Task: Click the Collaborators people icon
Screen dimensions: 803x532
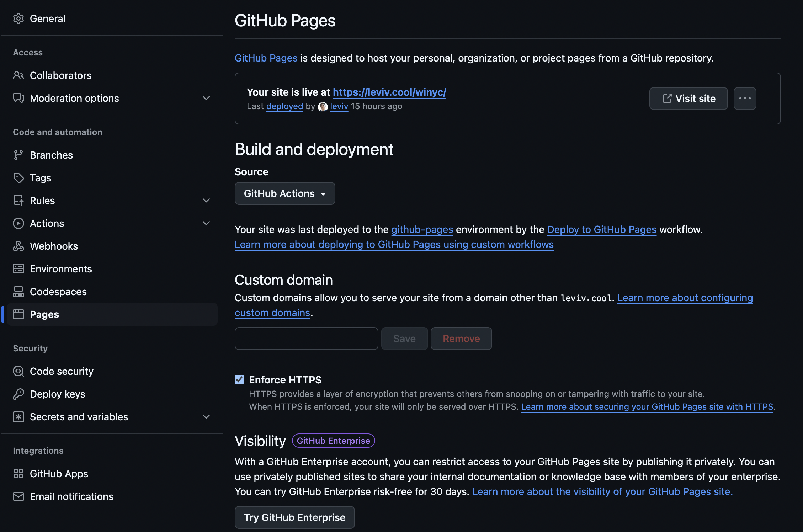Action: (18, 75)
